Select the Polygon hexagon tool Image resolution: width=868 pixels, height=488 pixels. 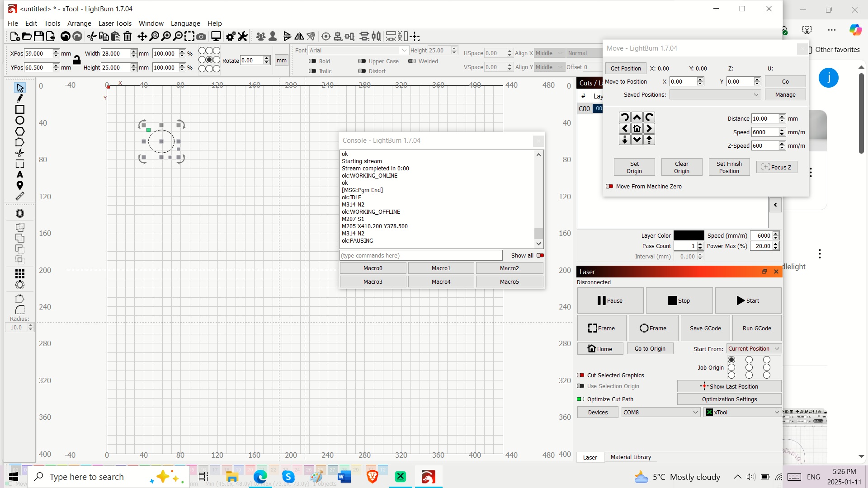coord(20,131)
